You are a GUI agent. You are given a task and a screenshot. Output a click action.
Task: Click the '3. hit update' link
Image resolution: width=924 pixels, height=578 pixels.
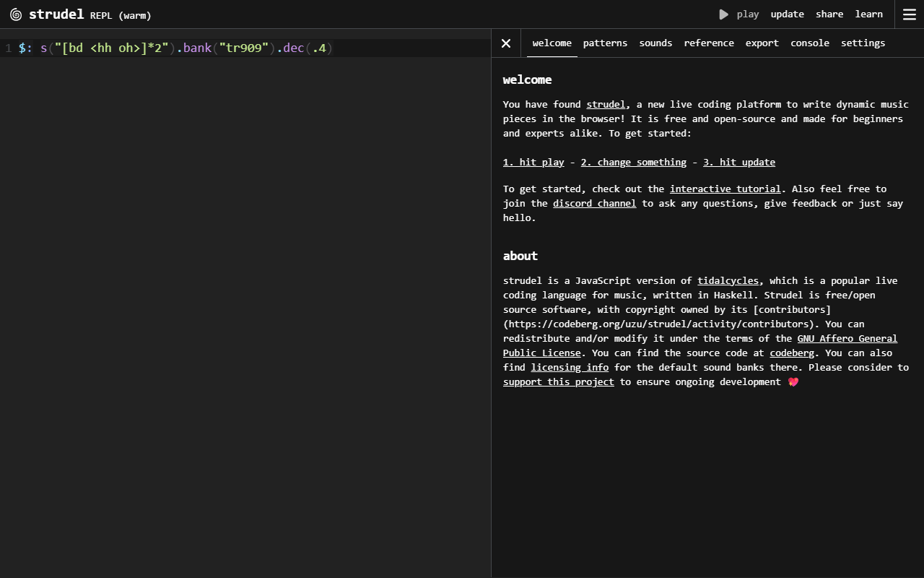click(739, 163)
